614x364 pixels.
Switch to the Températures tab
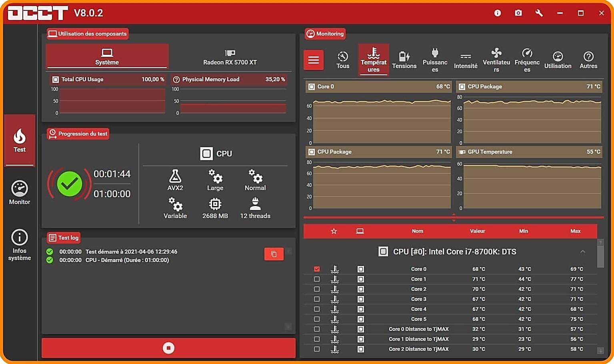[374, 60]
